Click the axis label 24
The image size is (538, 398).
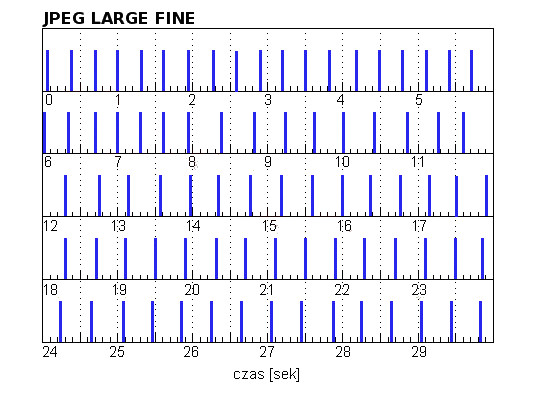(50, 352)
